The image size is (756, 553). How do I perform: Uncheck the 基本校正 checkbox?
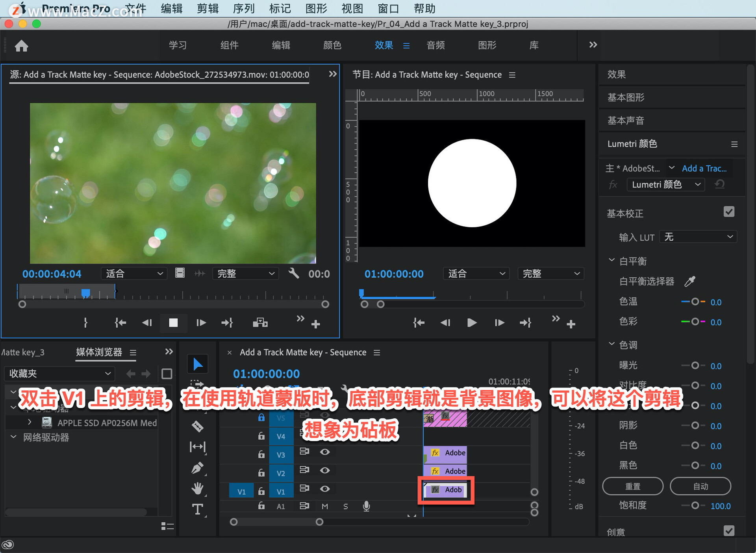729,212
